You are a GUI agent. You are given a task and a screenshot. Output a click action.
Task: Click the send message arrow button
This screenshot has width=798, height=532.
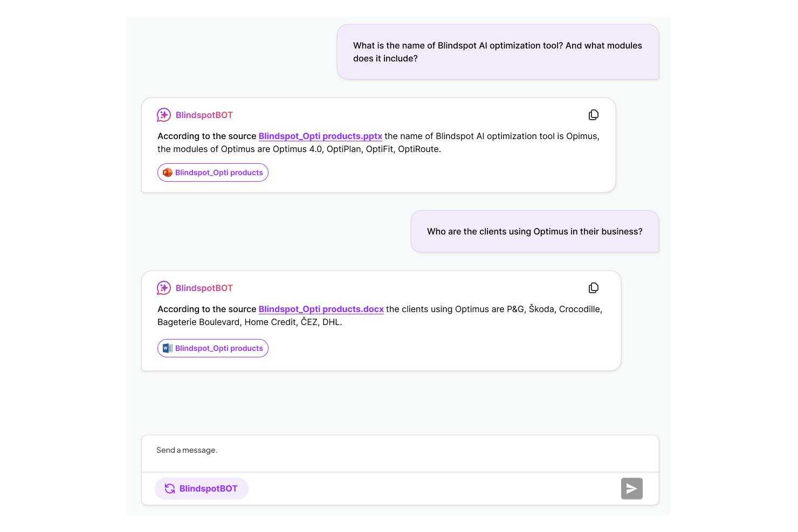pyautogui.click(x=631, y=489)
